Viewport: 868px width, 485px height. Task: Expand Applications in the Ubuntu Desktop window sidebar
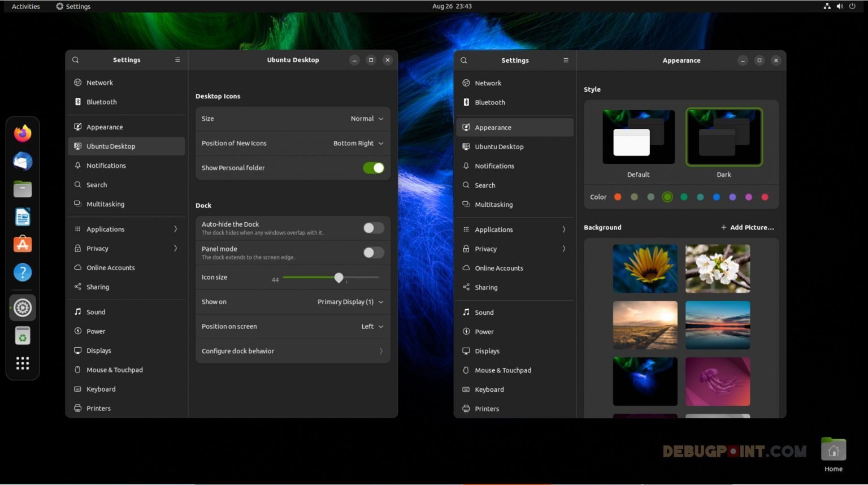[x=127, y=229]
